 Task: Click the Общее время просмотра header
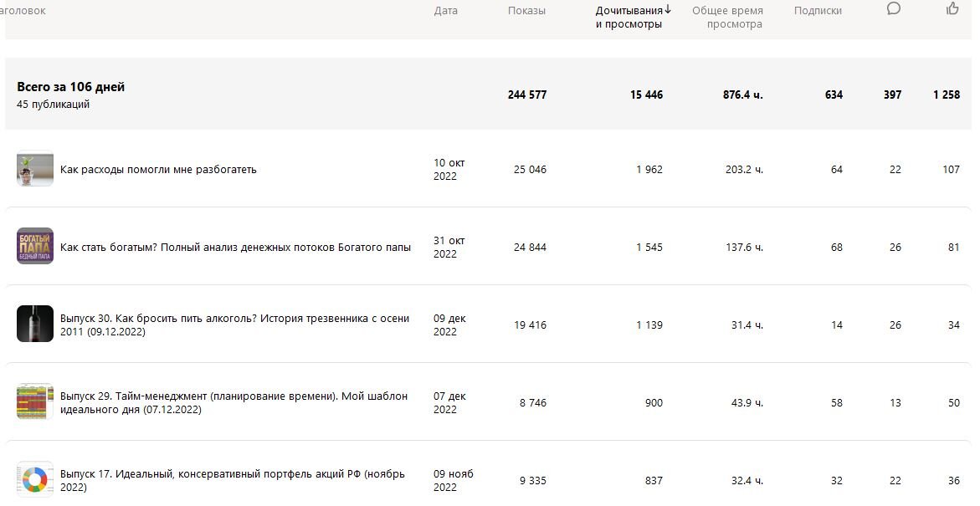[727, 18]
